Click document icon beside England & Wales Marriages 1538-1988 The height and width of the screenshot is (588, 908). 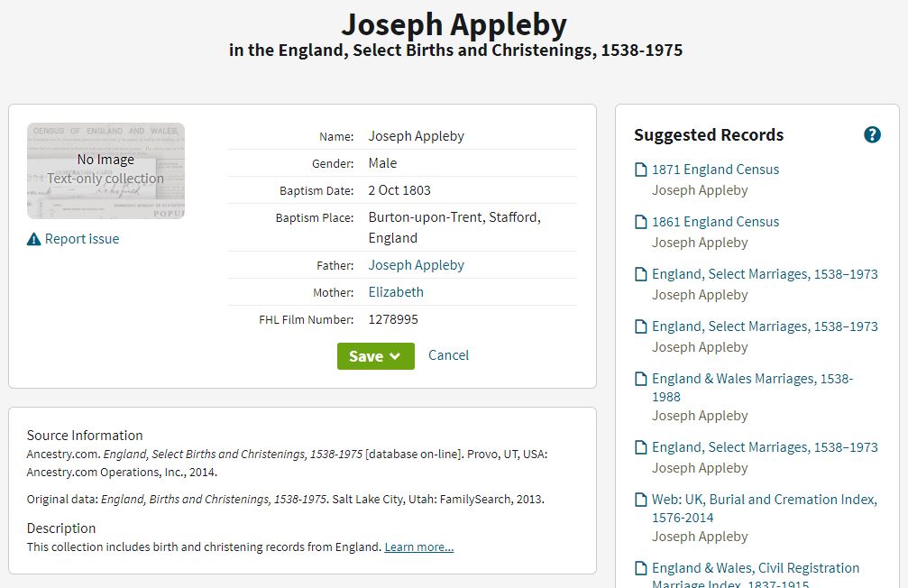641,379
